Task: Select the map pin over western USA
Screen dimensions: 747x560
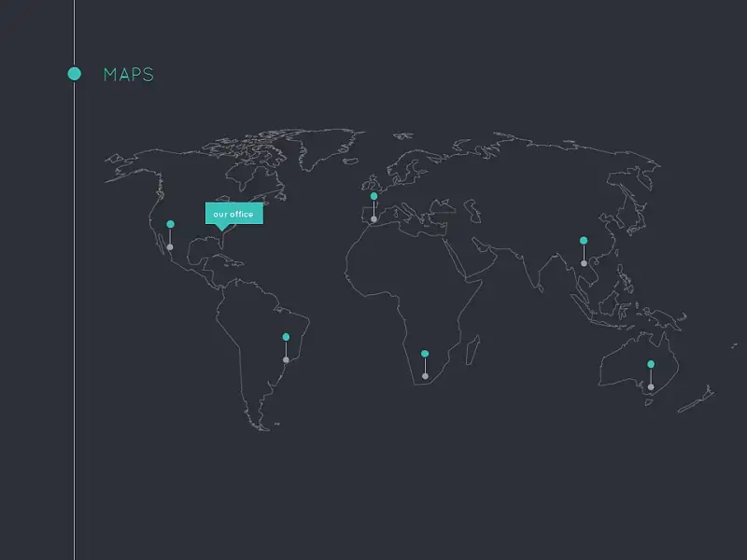Action: [x=170, y=235]
